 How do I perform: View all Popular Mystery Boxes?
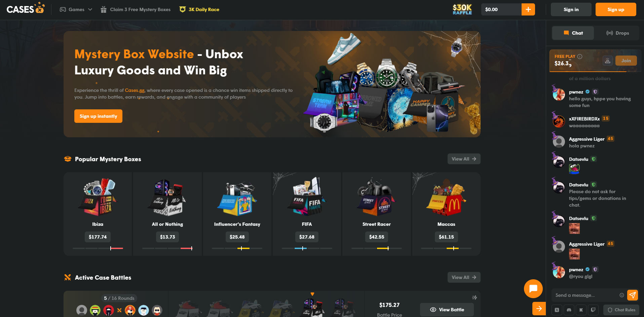[x=464, y=159]
